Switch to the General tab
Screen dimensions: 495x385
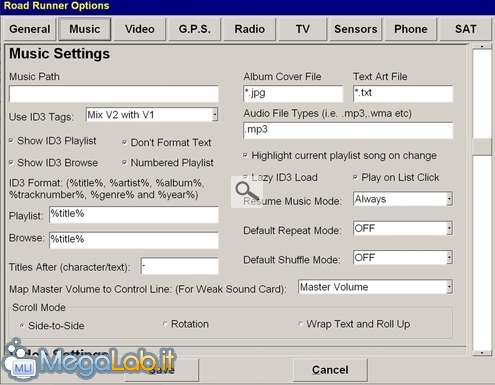[x=30, y=29]
